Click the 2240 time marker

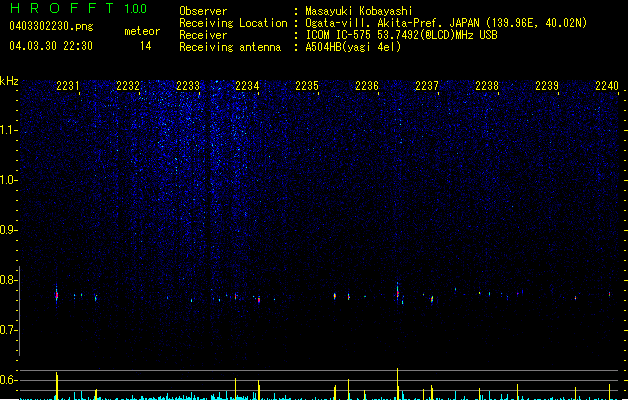pyautogui.click(x=607, y=86)
